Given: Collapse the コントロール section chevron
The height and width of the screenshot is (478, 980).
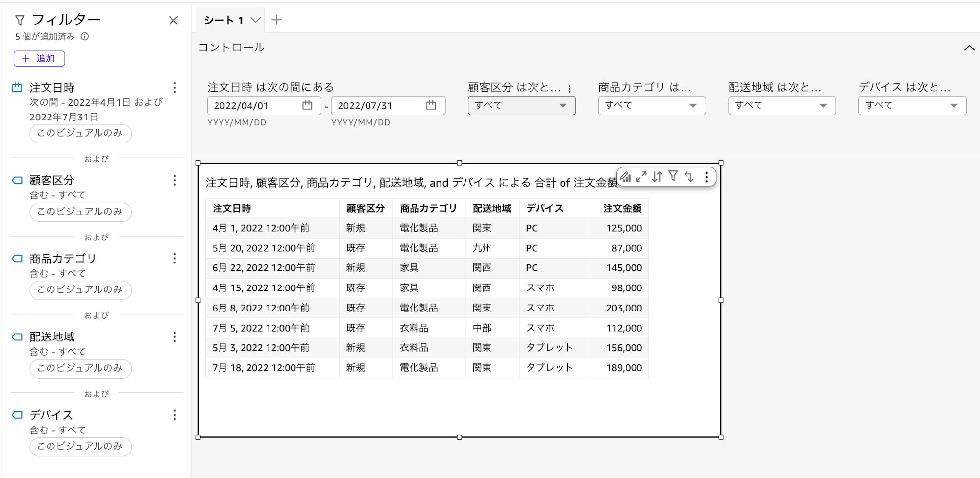Looking at the screenshot, I should tap(969, 48).
